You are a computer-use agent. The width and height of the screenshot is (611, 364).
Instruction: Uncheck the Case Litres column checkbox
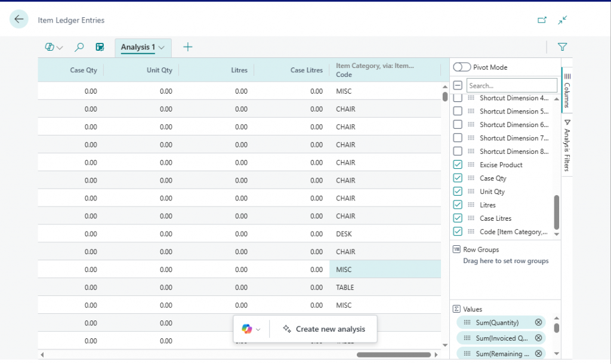click(x=458, y=218)
